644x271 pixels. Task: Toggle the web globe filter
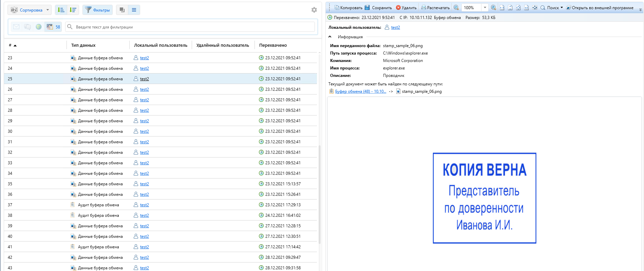click(39, 27)
